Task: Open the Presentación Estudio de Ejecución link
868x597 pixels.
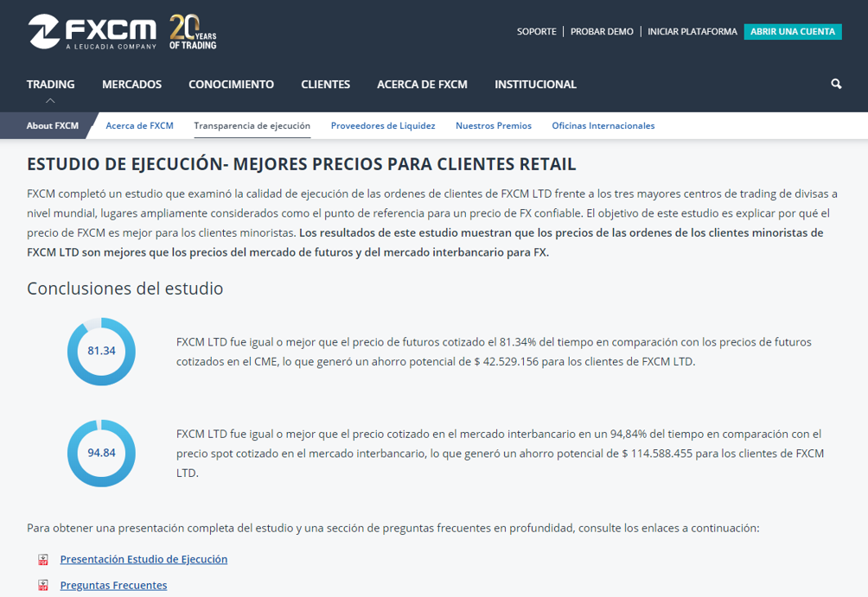Action: (x=144, y=559)
